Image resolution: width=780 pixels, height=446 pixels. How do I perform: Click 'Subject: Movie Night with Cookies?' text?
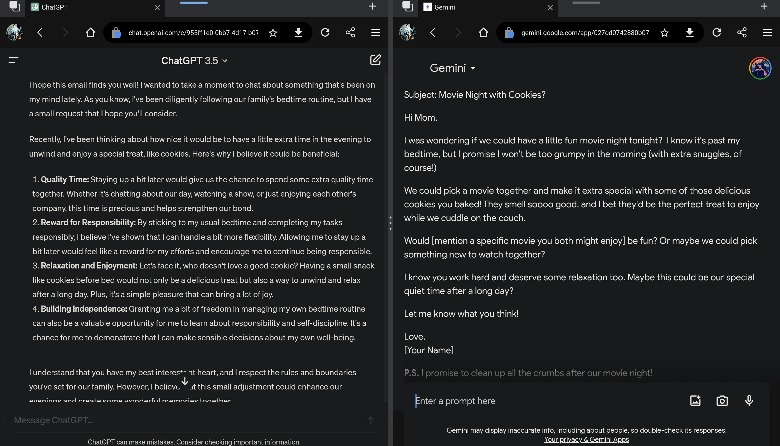coord(475,94)
